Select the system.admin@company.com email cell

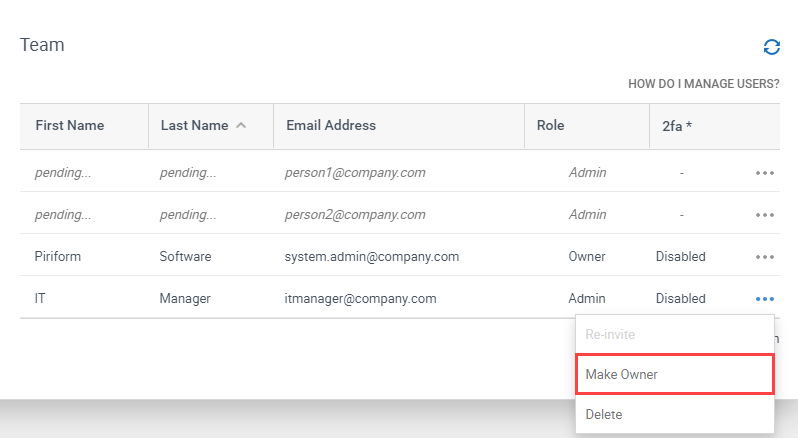372,256
